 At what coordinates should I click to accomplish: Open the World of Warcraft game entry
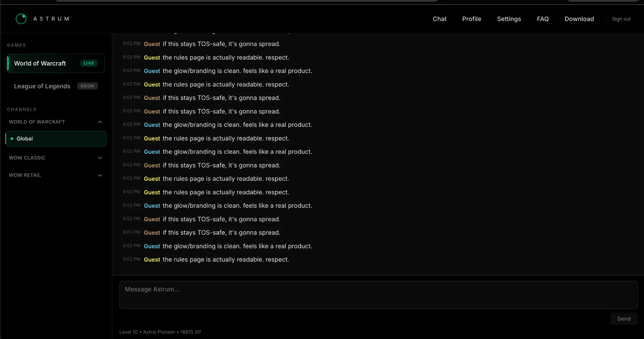(x=40, y=63)
